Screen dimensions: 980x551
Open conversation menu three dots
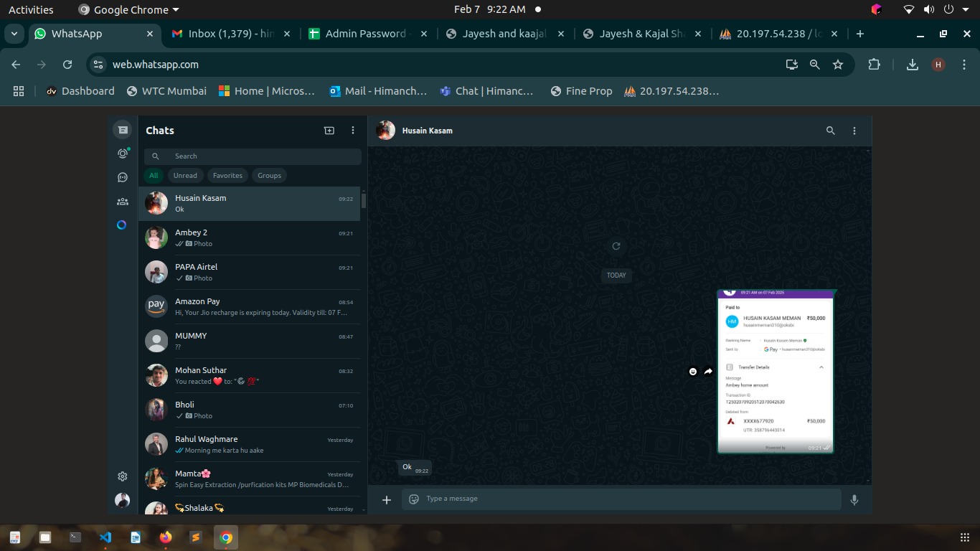854,131
